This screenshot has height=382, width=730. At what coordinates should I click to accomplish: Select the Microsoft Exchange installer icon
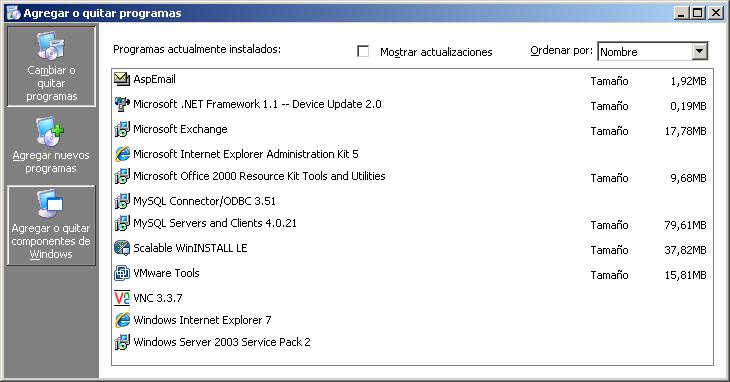122,129
